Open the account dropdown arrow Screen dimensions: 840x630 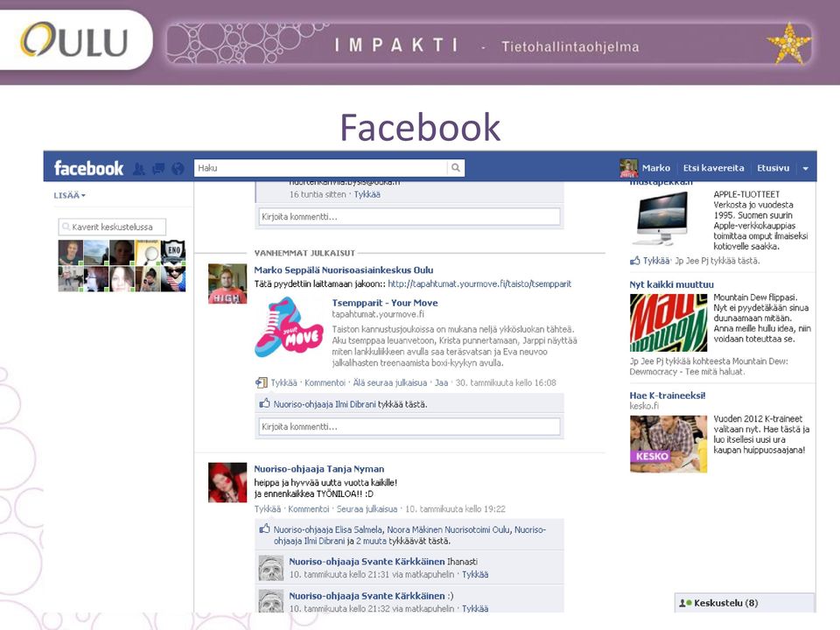click(x=805, y=168)
